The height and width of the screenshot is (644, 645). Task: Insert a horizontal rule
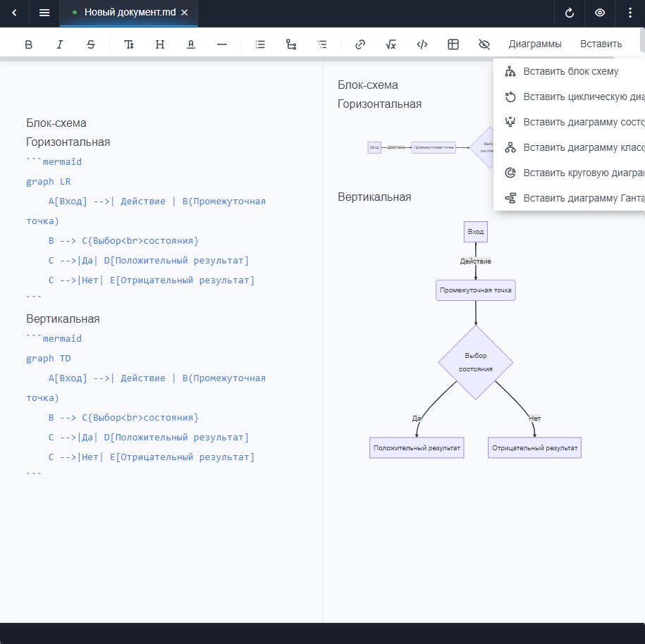pos(222,44)
